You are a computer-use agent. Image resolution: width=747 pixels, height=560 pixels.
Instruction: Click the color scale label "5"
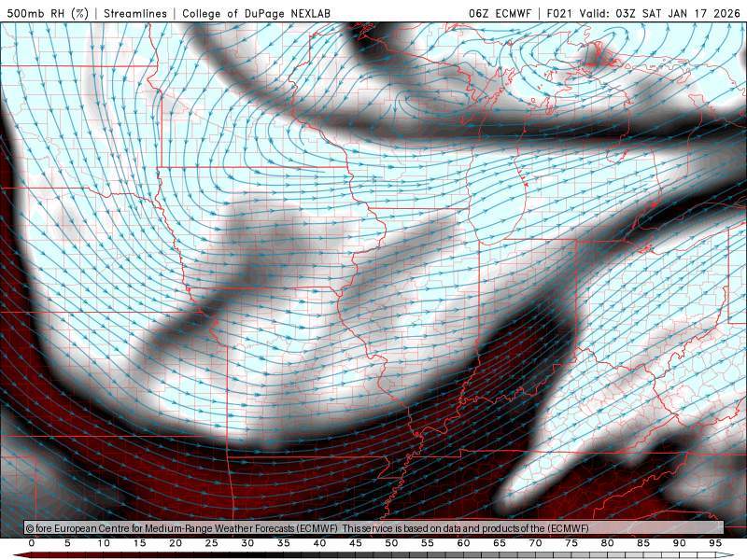coord(67,543)
